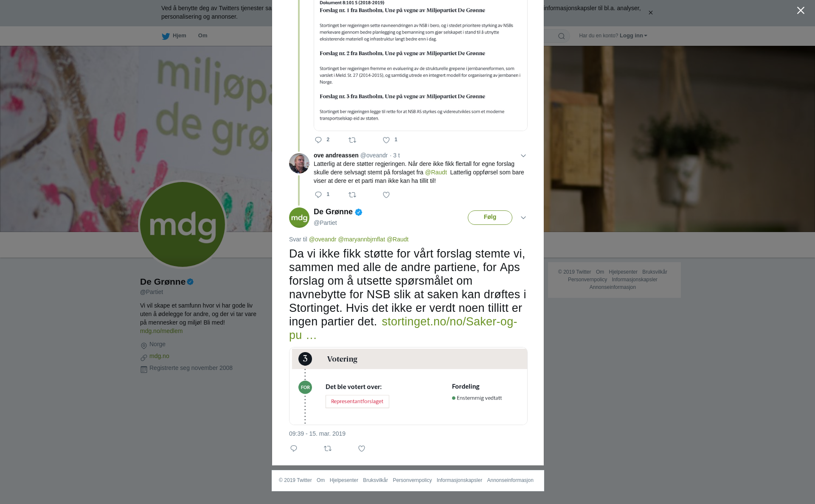Open ove andreassen's profile avatar

(x=299, y=163)
